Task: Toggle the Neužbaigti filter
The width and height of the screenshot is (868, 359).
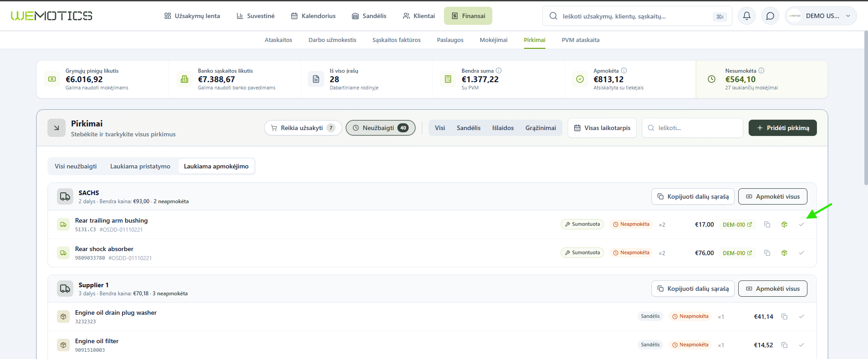Action: [381, 128]
